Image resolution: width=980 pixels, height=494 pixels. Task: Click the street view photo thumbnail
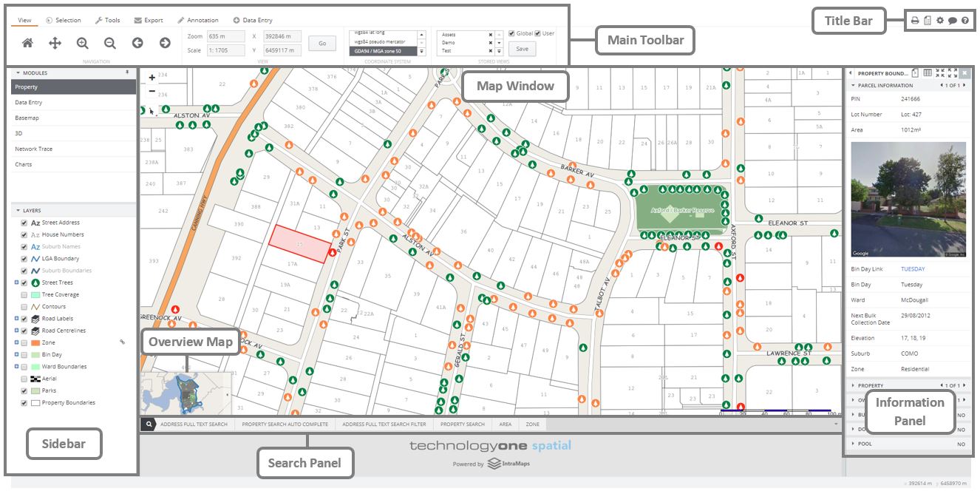908,200
